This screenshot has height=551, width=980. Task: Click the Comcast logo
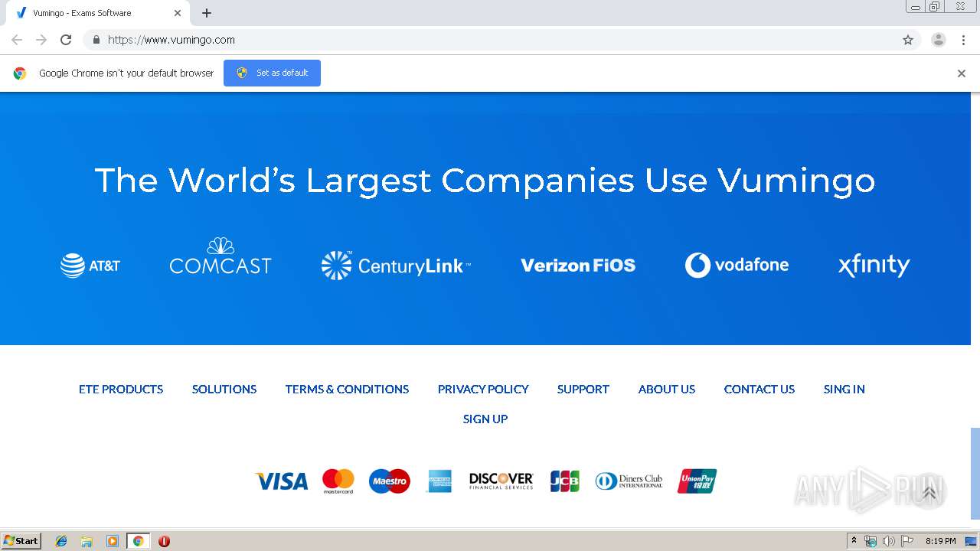pos(220,256)
